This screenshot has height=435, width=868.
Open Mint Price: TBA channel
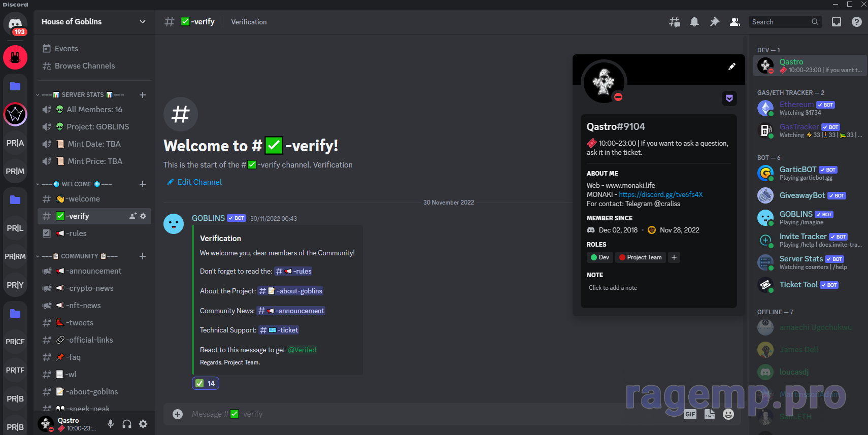(94, 161)
